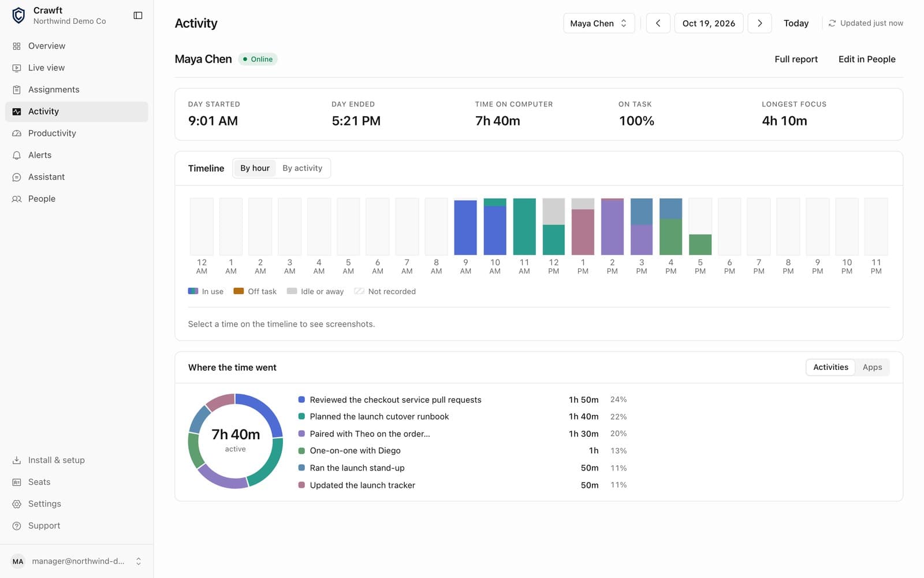The width and height of the screenshot is (924, 578).
Task: Click the Overview grid icon
Action: pyautogui.click(x=17, y=46)
